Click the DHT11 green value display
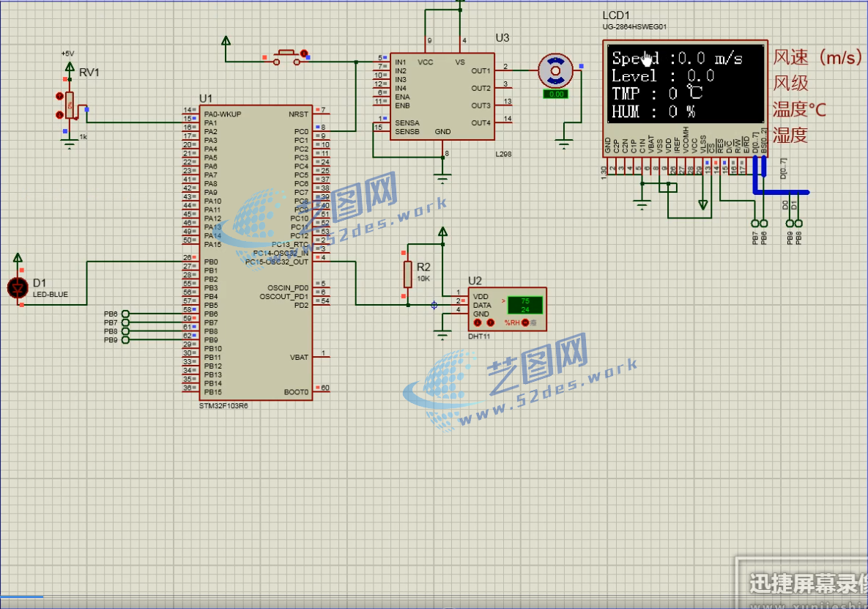Viewport: 868px width, 609px height. click(x=524, y=305)
